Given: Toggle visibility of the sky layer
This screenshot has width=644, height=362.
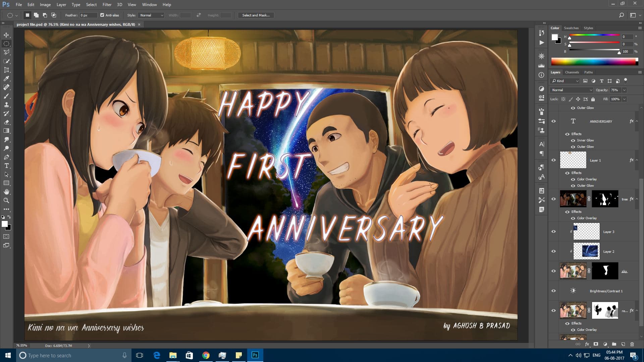Looking at the screenshot, I should pyautogui.click(x=553, y=270).
